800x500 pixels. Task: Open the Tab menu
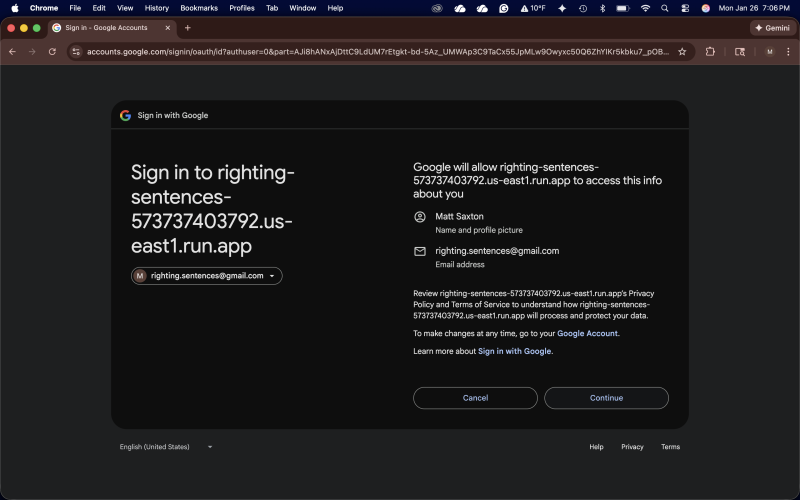click(x=272, y=8)
